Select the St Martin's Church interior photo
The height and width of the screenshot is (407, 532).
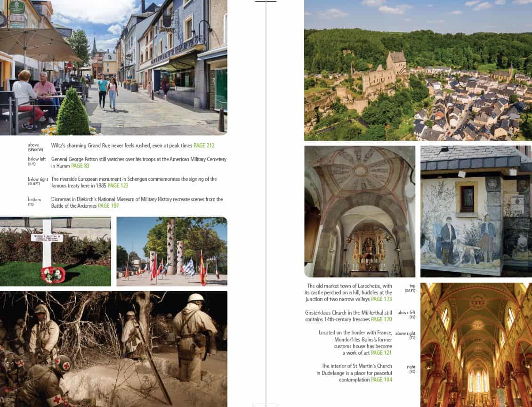(476, 345)
